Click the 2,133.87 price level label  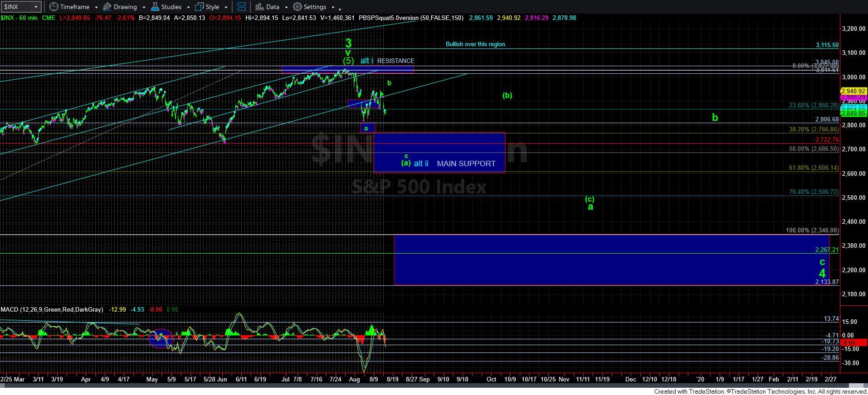coord(827,282)
